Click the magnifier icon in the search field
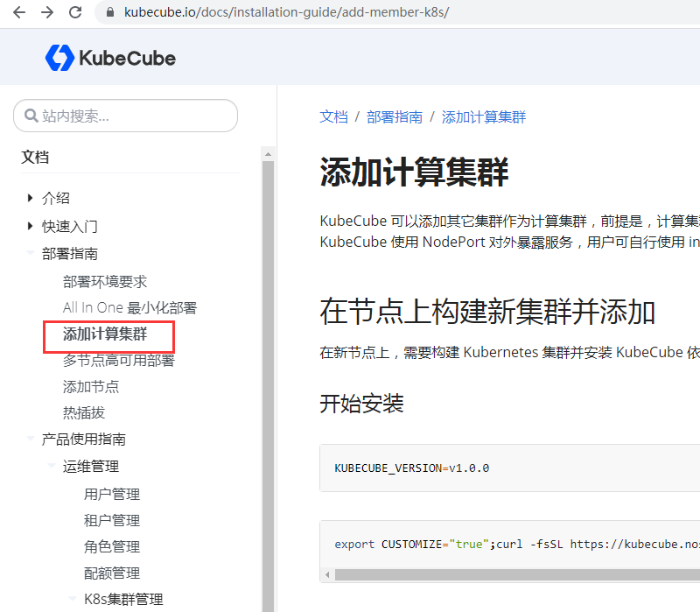 pos(31,116)
